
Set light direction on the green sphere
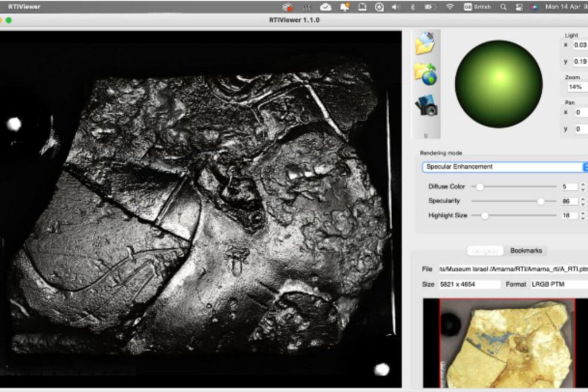pyautogui.click(x=498, y=84)
